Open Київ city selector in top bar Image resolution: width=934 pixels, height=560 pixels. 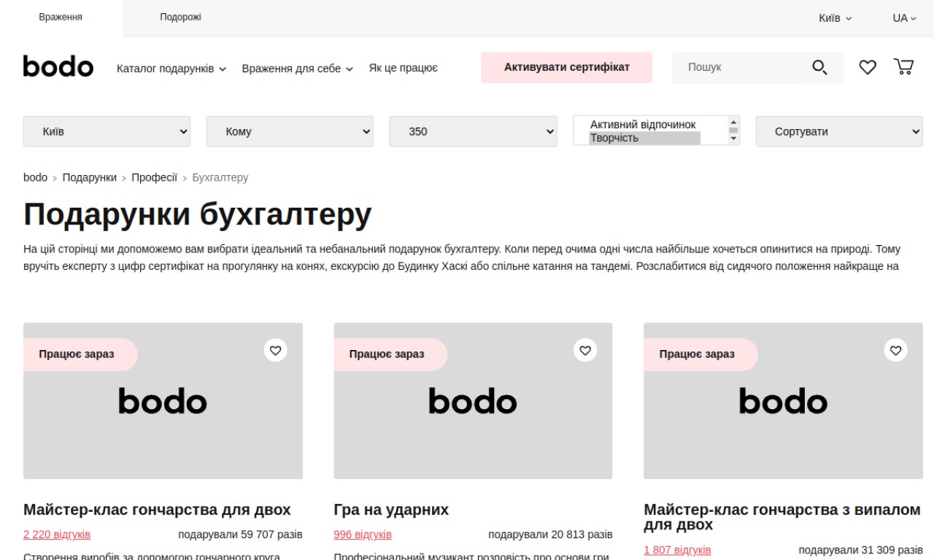click(x=835, y=17)
